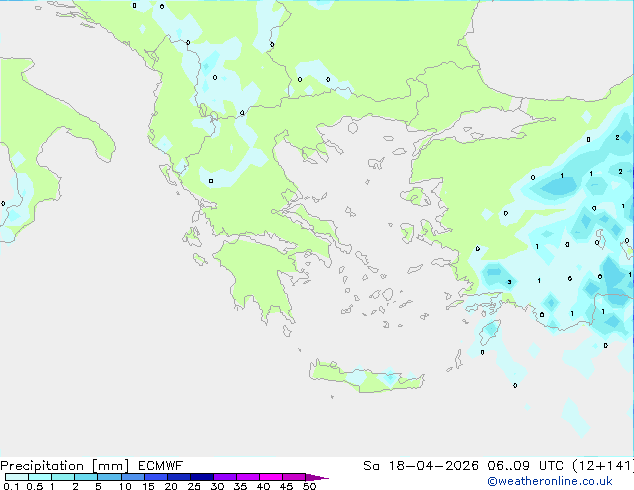Pick the legend swatch between 20 and 25
634x490 pixels.
[179, 477]
